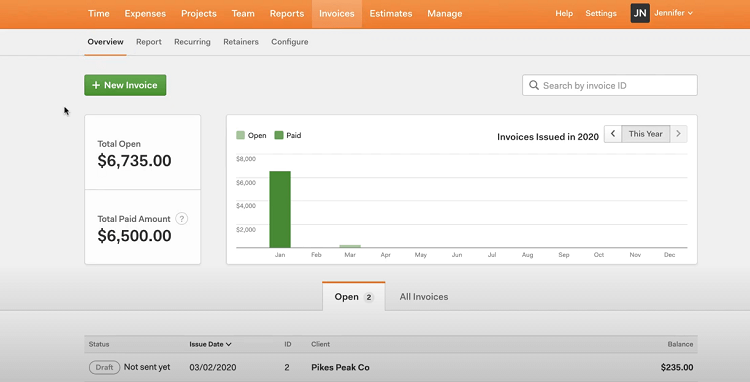
Task: Go to next year with right chevron
Action: [x=678, y=134]
